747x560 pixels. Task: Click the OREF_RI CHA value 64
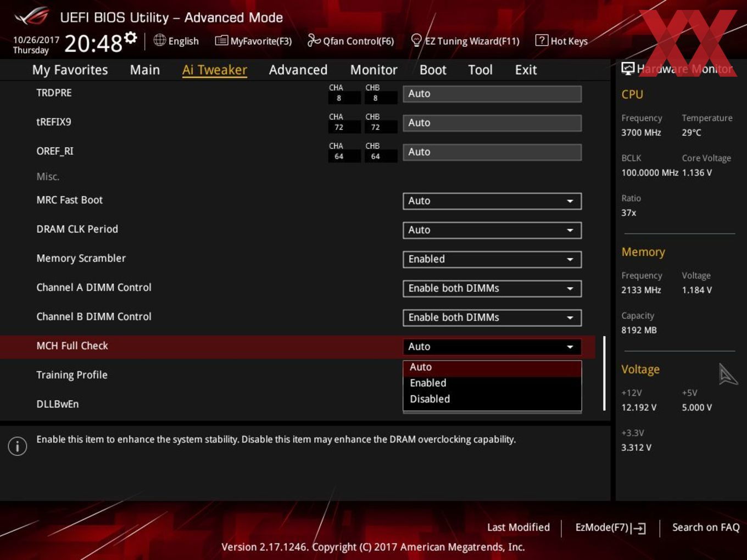coord(344,156)
